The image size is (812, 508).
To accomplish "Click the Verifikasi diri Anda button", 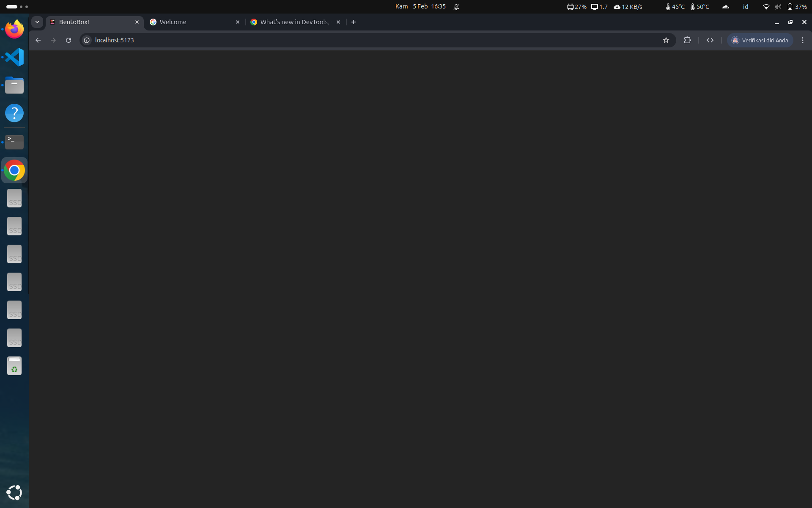I will click(x=760, y=40).
